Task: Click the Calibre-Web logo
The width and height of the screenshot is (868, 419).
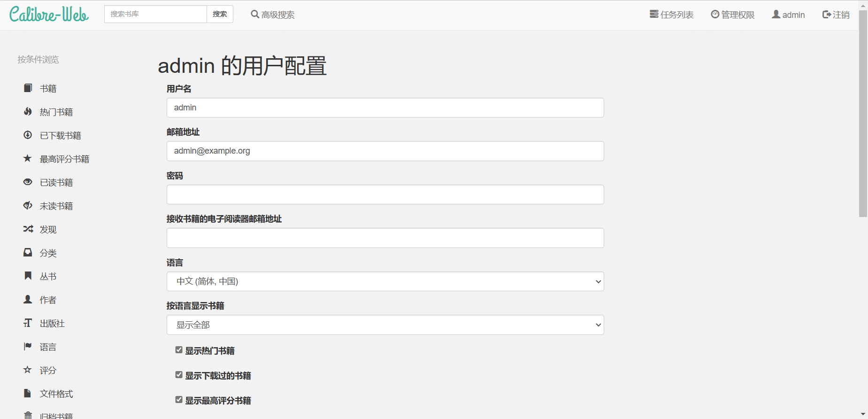Action: (x=49, y=15)
